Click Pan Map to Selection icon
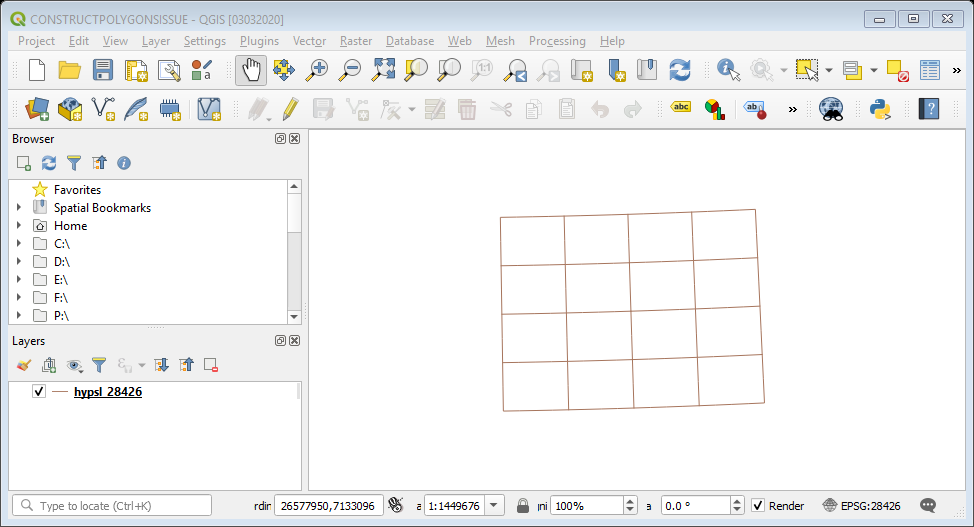Image resolution: width=974 pixels, height=527 pixels. coord(284,70)
